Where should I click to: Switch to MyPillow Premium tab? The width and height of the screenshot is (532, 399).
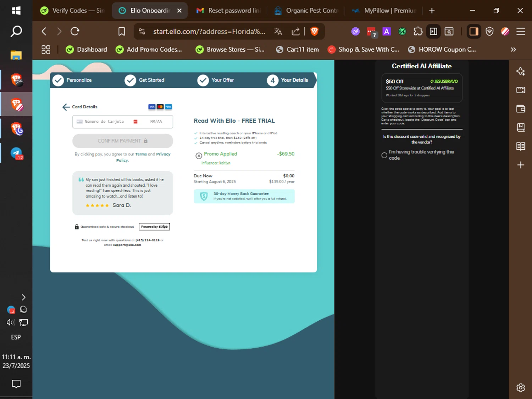coord(384,11)
